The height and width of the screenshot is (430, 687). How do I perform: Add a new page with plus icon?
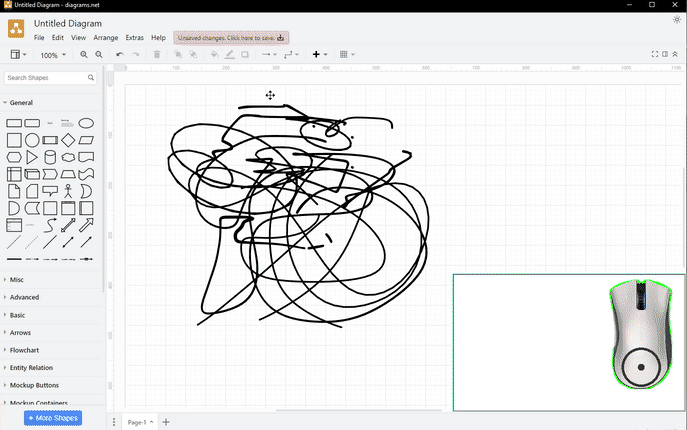[166, 422]
